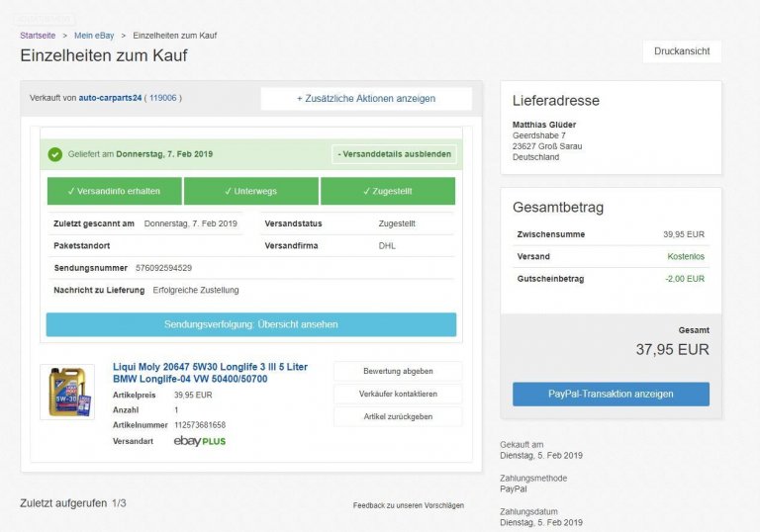Click Zuletzt aufgerufen 1/3 heading
The image size is (760, 532).
(72, 503)
